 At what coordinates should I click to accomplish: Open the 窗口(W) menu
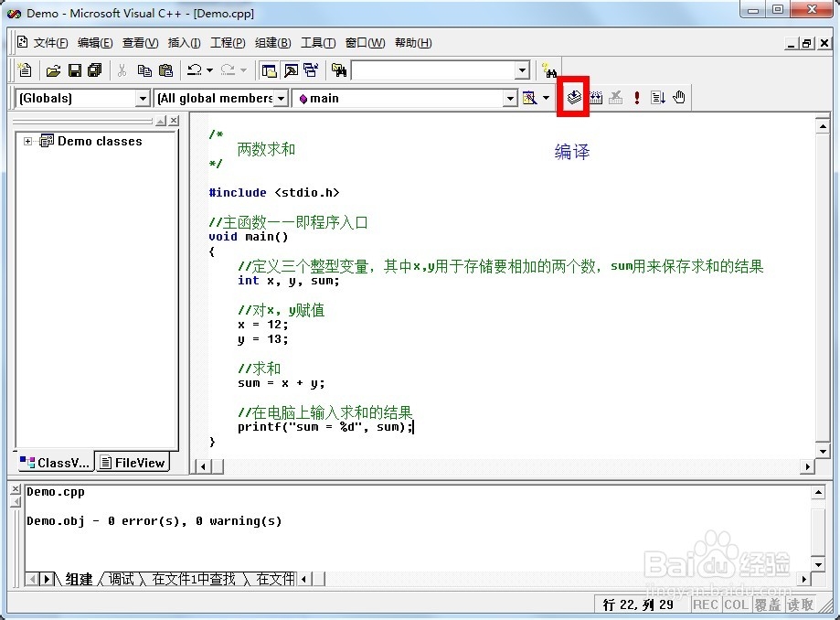(x=365, y=42)
